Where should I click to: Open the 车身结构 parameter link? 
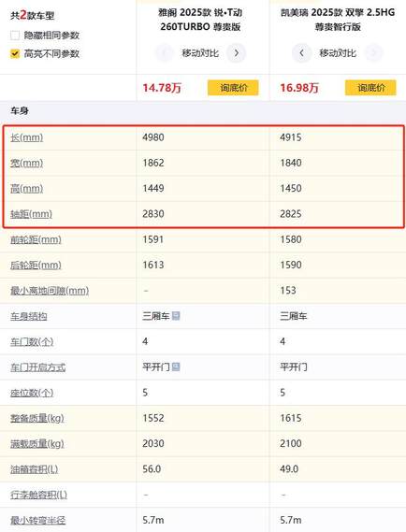(x=29, y=316)
